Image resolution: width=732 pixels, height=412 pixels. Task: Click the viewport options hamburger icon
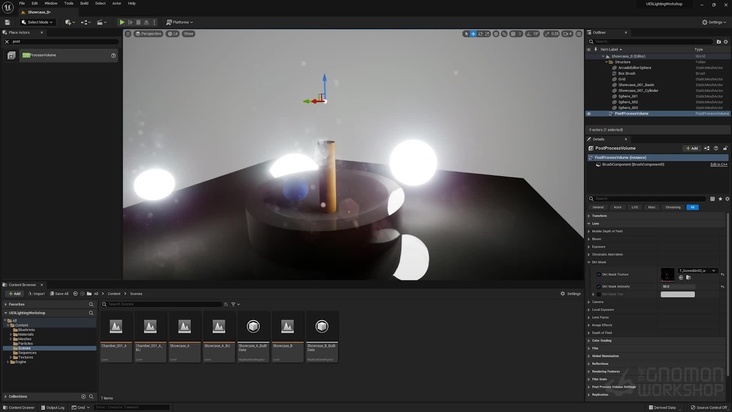point(128,33)
